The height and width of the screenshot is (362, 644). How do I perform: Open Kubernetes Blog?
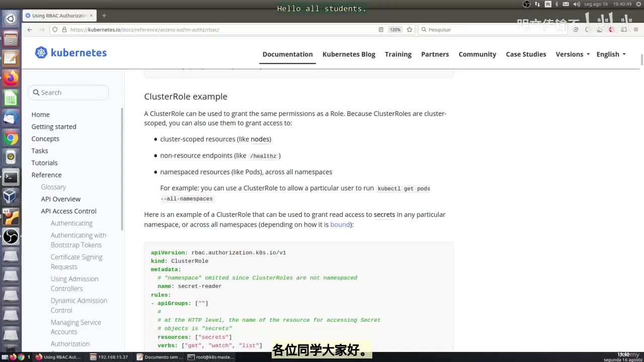click(349, 54)
